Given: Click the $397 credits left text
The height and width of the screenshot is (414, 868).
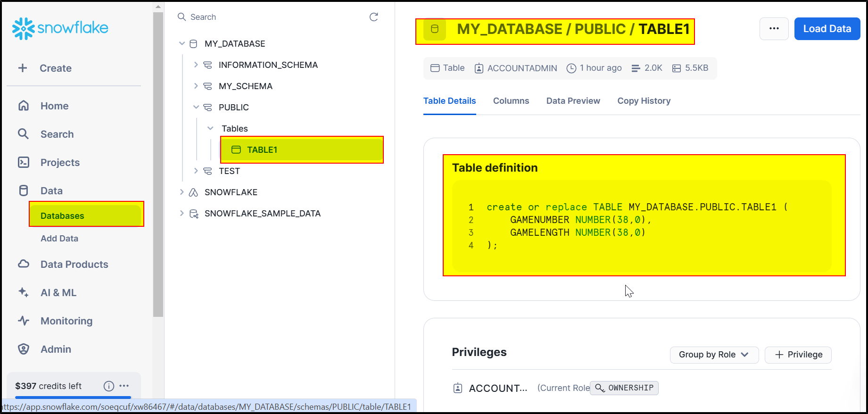Looking at the screenshot, I should click(x=48, y=386).
